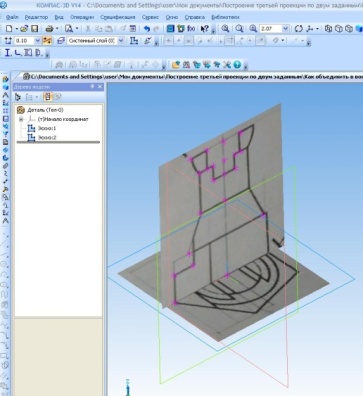Refresh the model view with rotate icon
This screenshot has height=396, width=363.
tap(299, 29)
